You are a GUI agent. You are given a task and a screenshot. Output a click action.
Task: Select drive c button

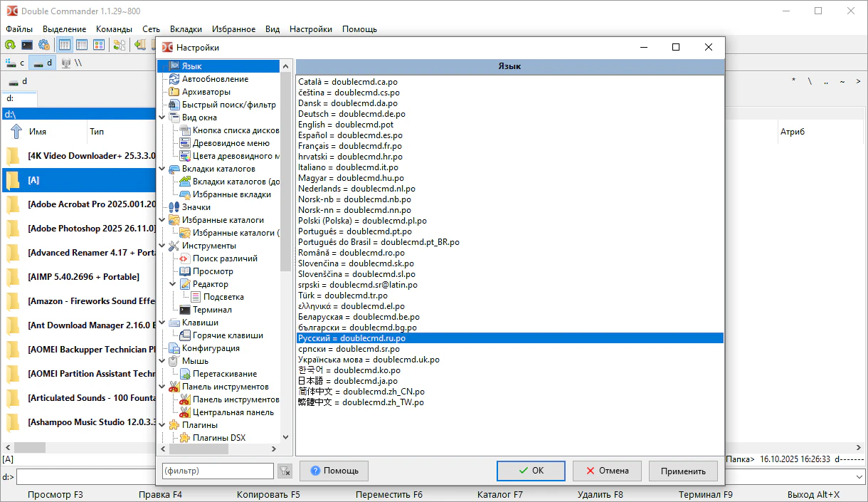(x=15, y=63)
